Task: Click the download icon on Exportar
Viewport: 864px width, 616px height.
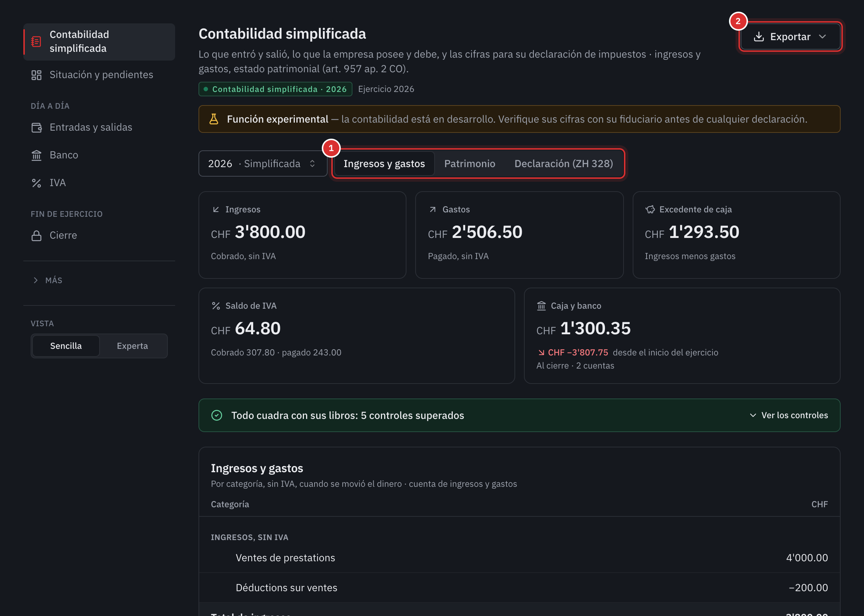Action: (x=759, y=37)
